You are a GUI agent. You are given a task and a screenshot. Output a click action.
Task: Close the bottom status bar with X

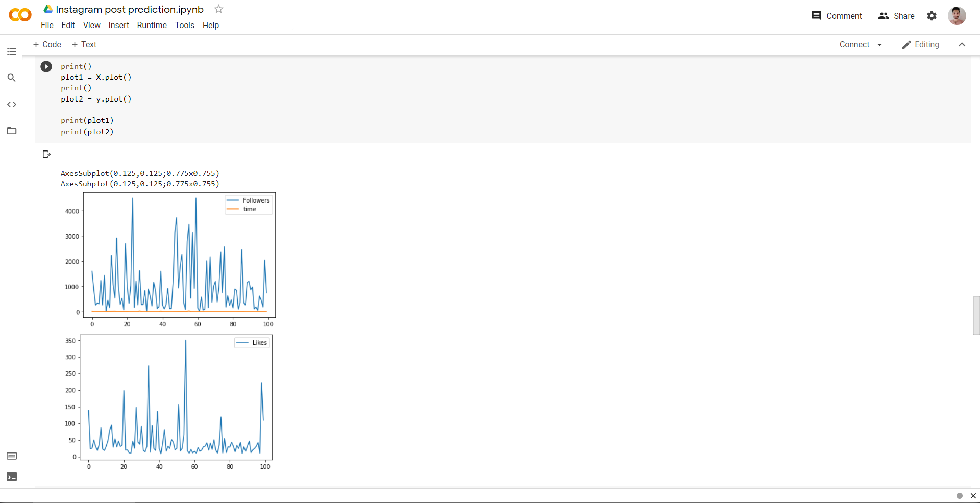(973, 496)
